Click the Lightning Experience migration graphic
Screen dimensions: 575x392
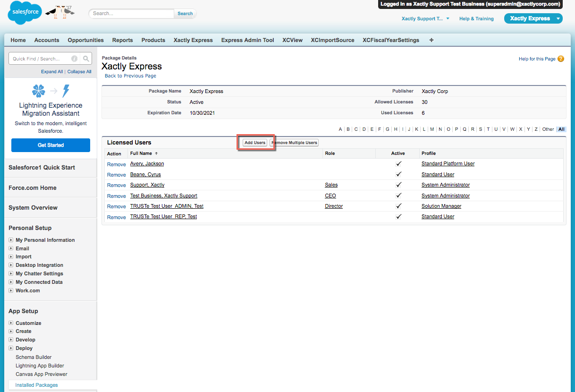coord(51,91)
